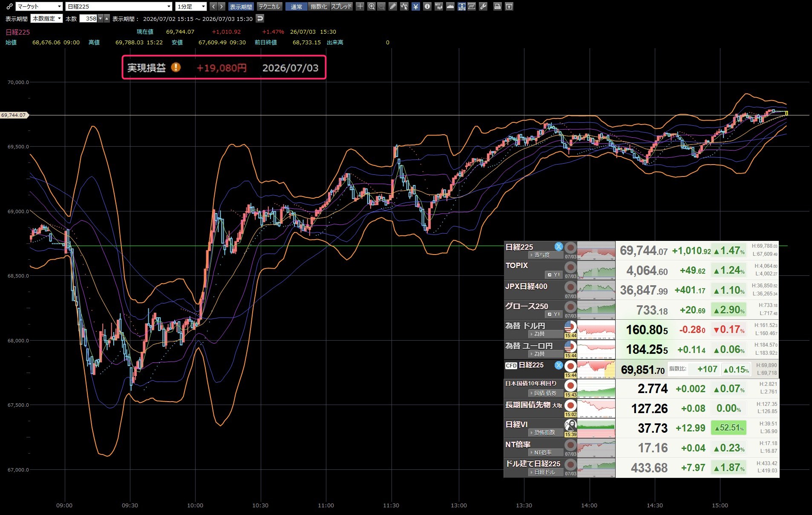This screenshot has width=812, height=515.
Task: Switch to the テクニカル tab
Action: pyautogui.click(x=269, y=6)
